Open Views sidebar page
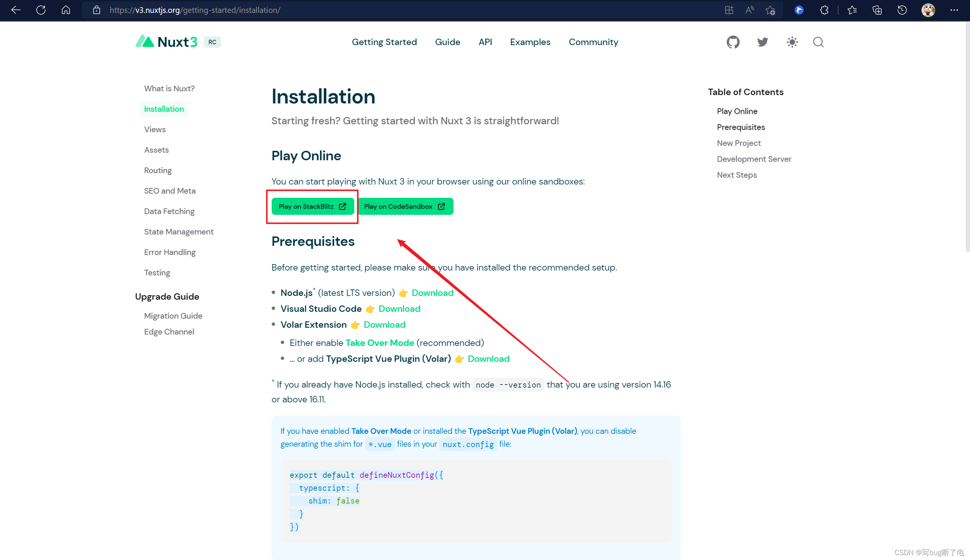This screenshot has width=970, height=560. point(155,129)
